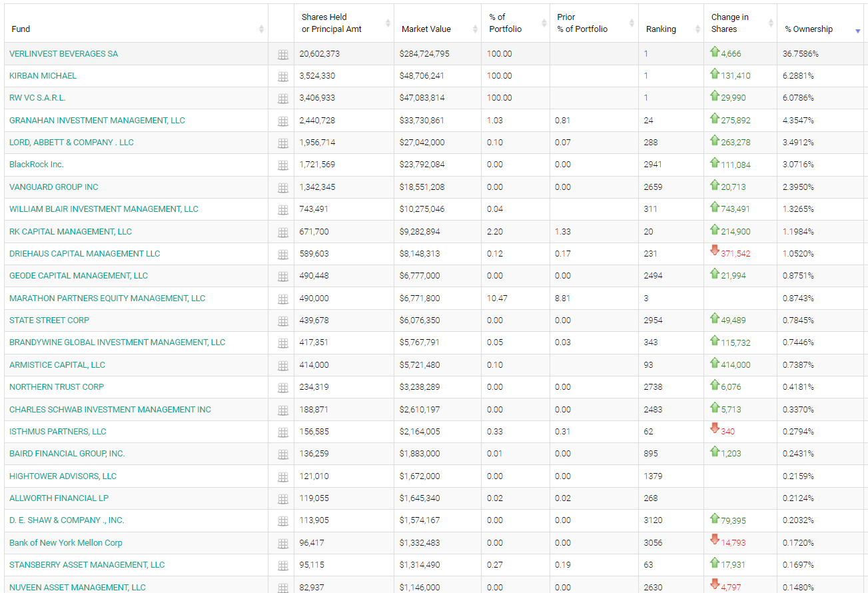The image size is (868, 593).
Task: Open grid icon for RW VC S.A.R.L. row
Action: point(282,99)
